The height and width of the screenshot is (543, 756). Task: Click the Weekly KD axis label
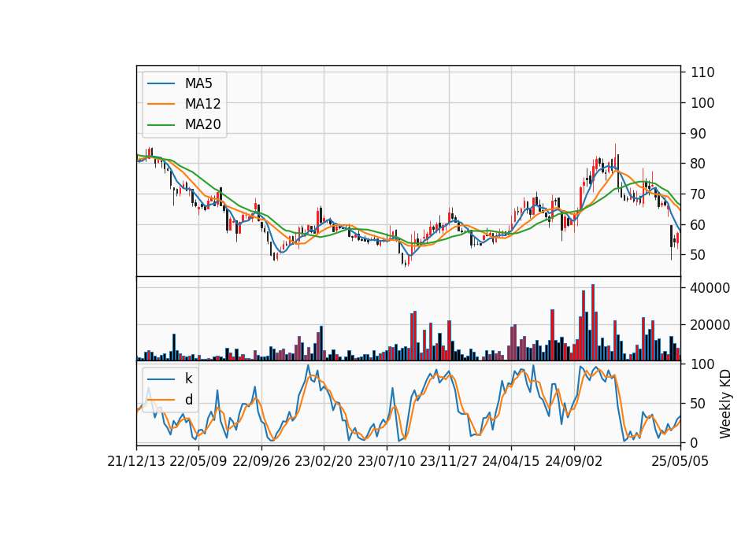725,404
